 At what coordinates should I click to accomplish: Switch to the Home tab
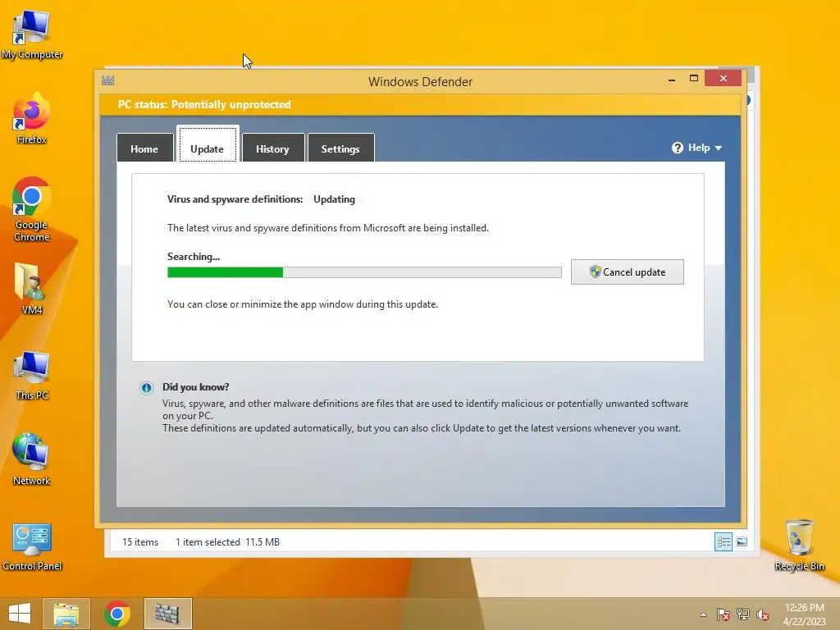click(144, 148)
